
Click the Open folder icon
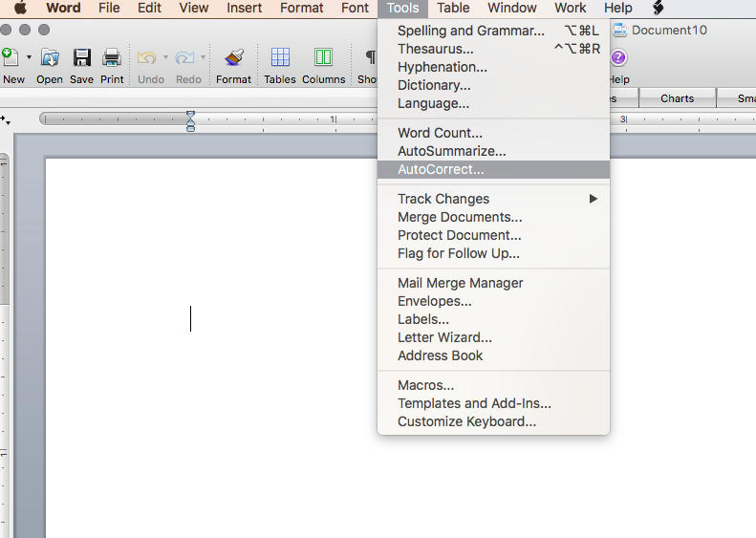[50, 58]
